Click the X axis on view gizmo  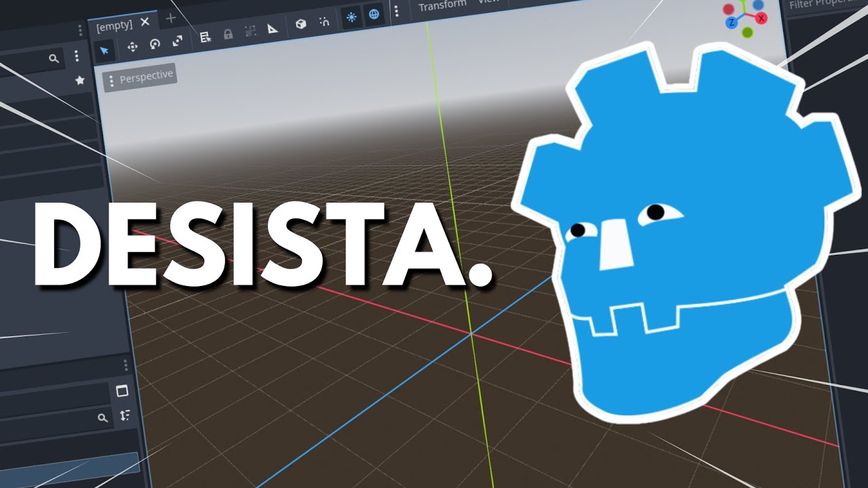tap(762, 18)
